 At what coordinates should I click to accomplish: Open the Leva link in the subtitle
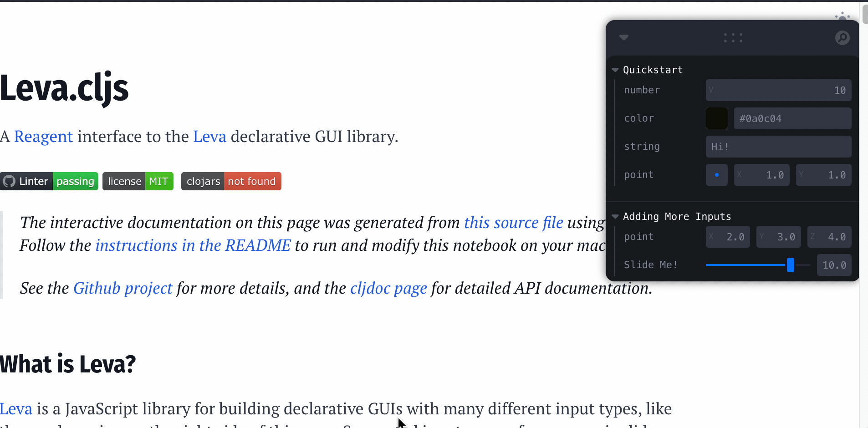(209, 137)
